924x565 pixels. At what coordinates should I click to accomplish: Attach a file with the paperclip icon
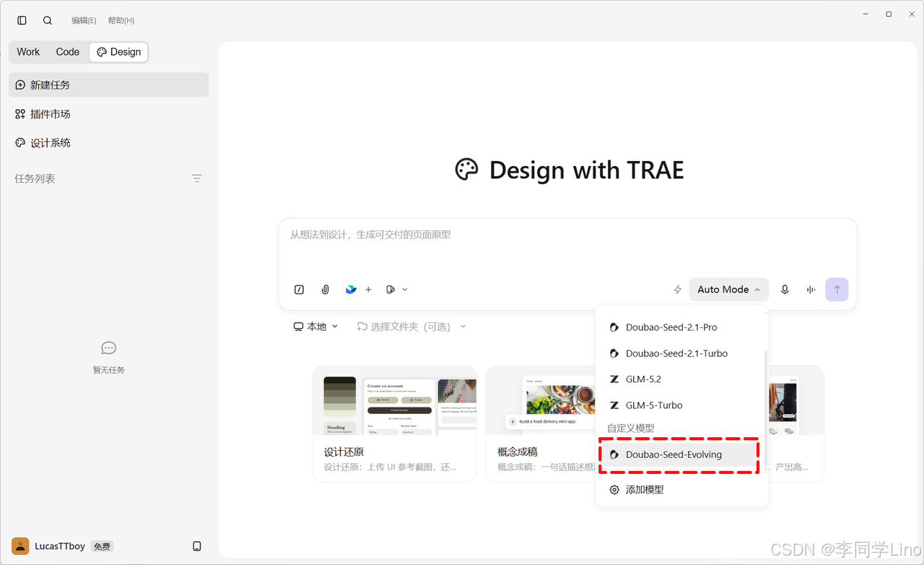[x=326, y=290]
